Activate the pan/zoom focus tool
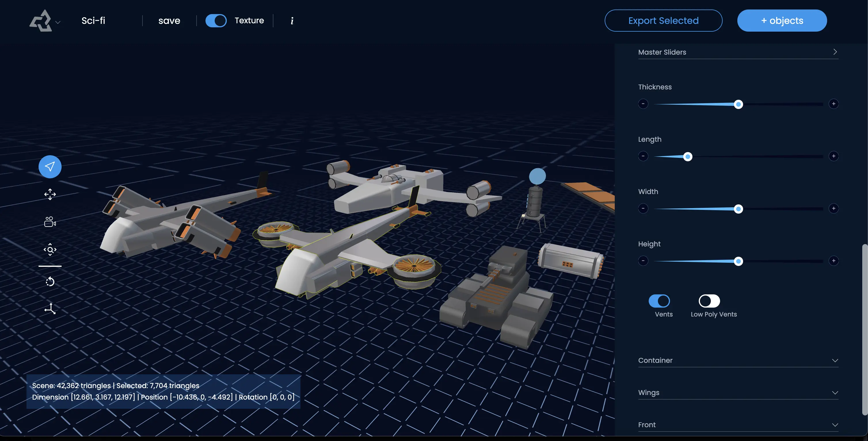Viewport: 868px width, 441px height. [x=50, y=250]
